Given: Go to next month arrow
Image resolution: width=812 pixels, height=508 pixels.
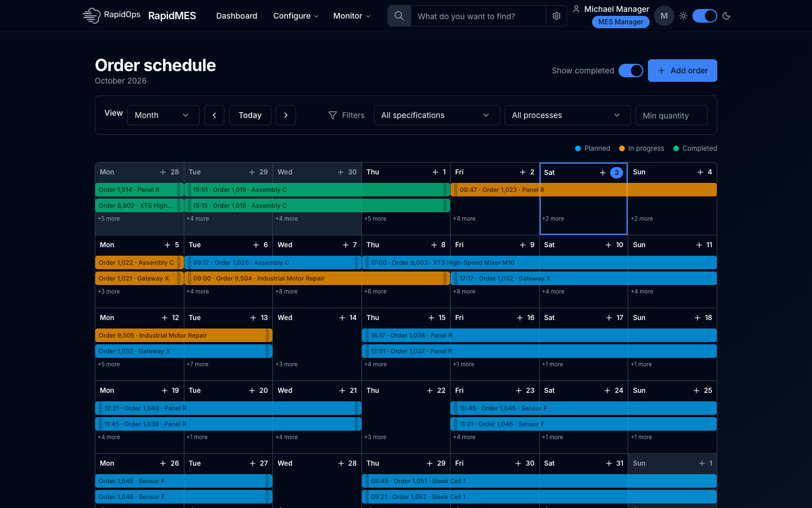Looking at the screenshot, I should pyautogui.click(x=286, y=115).
